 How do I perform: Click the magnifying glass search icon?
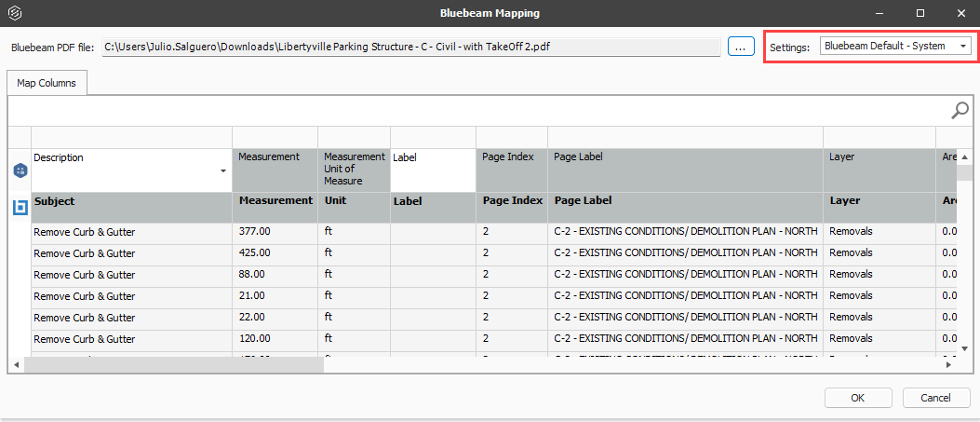coord(960,111)
